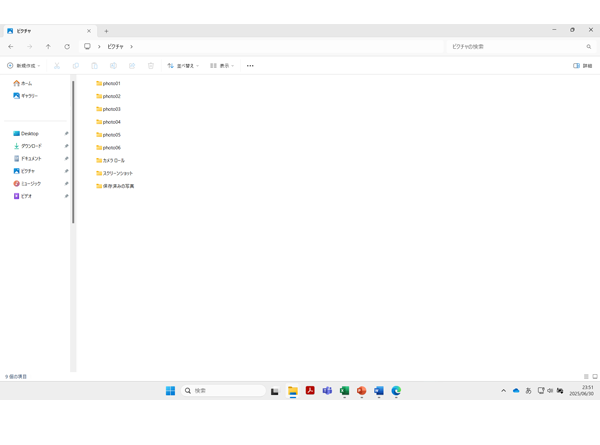The image size is (600, 445).
Task: Go up one folder level with the up arrow
Action: coord(48,47)
